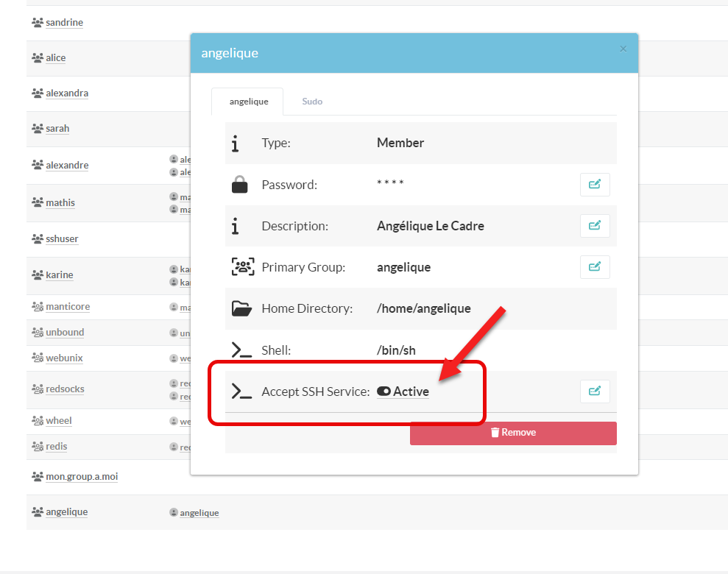Click the group icon next to alice

tap(38, 58)
